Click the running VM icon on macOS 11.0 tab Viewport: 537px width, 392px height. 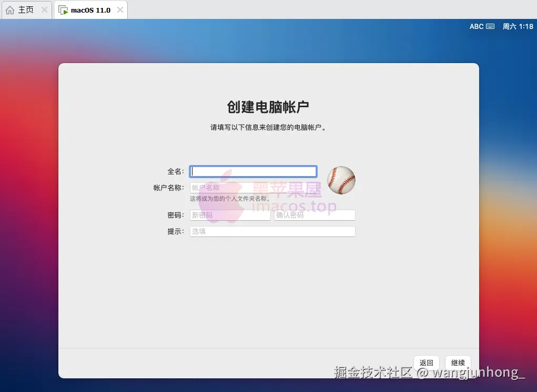63,9
